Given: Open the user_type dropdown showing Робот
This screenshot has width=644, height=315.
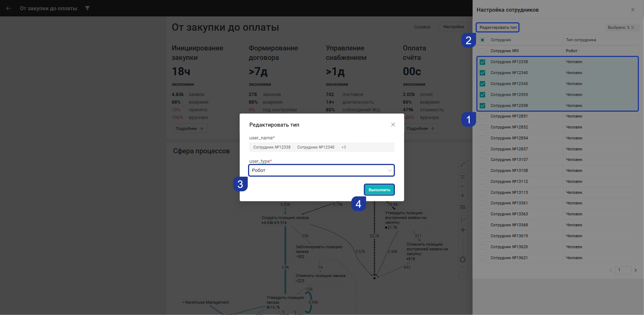Looking at the screenshot, I should point(321,170).
